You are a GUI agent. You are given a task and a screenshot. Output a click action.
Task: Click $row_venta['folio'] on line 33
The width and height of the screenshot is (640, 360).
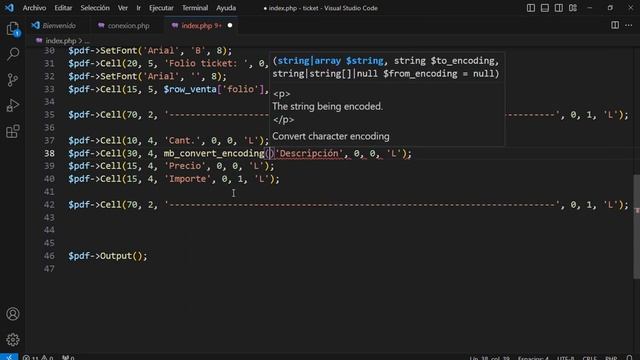point(214,89)
